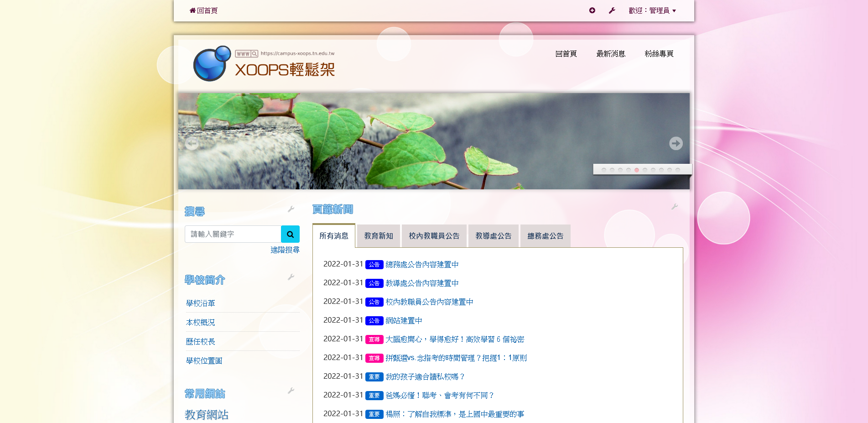Click the XOOPS輕鬆架 site logo
Screen dimensions: 868x423
point(264,64)
